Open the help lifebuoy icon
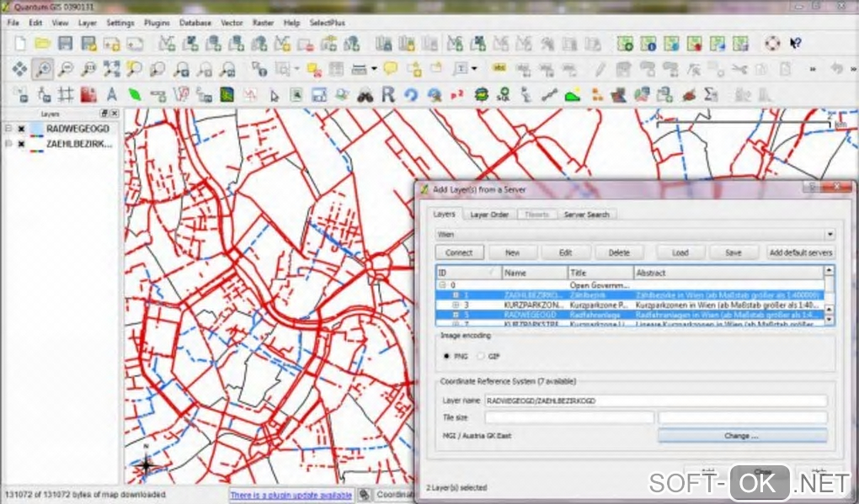Image resolution: width=859 pixels, height=504 pixels. pyautogui.click(x=771, y=44)
